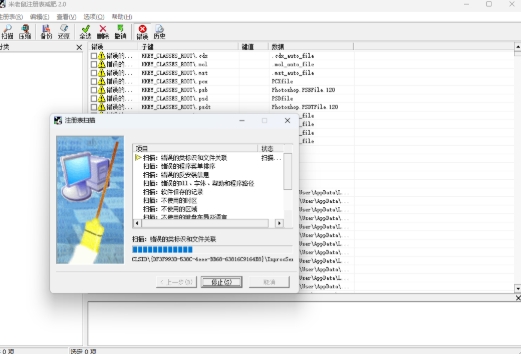This screenshot has width=523, height=360.
Task: Tick the checkbox for the .mxt entry
Action: point(94,73)
